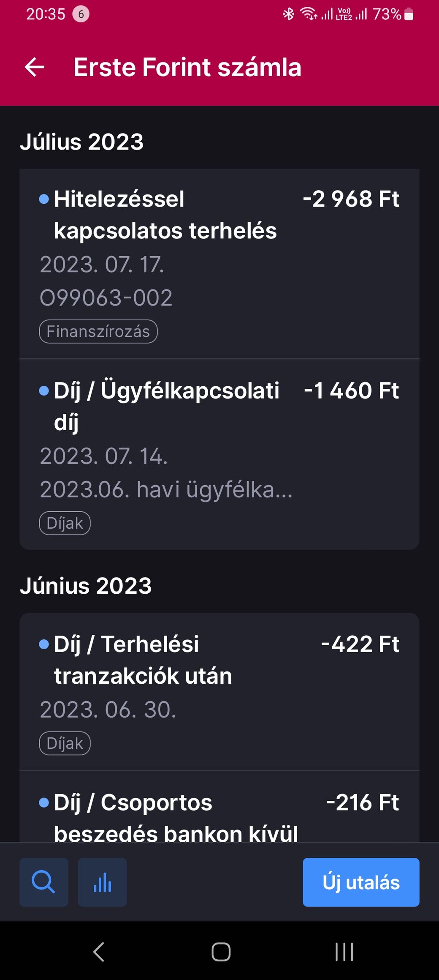Open the statistics bar chart icon
This screenshot has width=439, height=980.
click(102, 882)
